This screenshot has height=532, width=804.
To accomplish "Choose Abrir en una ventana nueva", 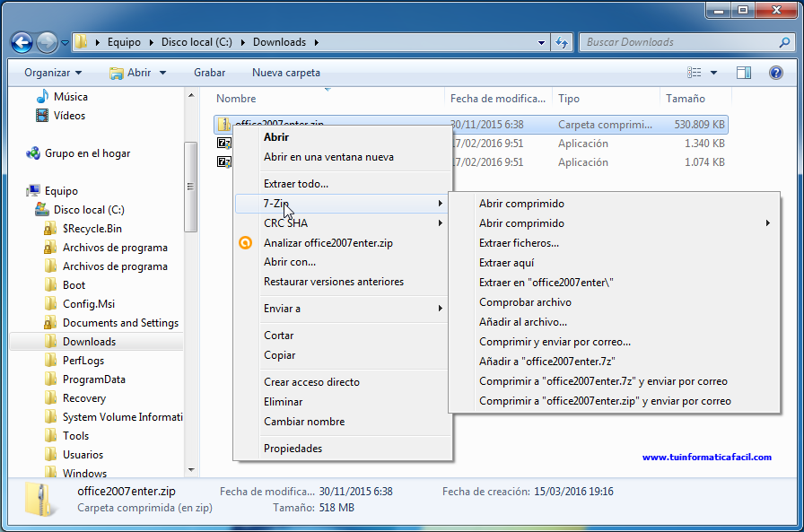I will pos(343,157).
